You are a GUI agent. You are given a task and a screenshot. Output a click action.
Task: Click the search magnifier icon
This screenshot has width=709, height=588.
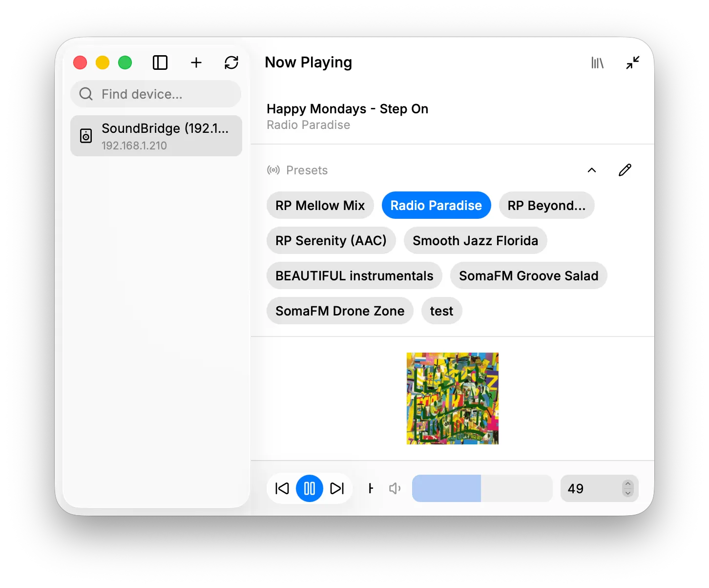[86, 94]
